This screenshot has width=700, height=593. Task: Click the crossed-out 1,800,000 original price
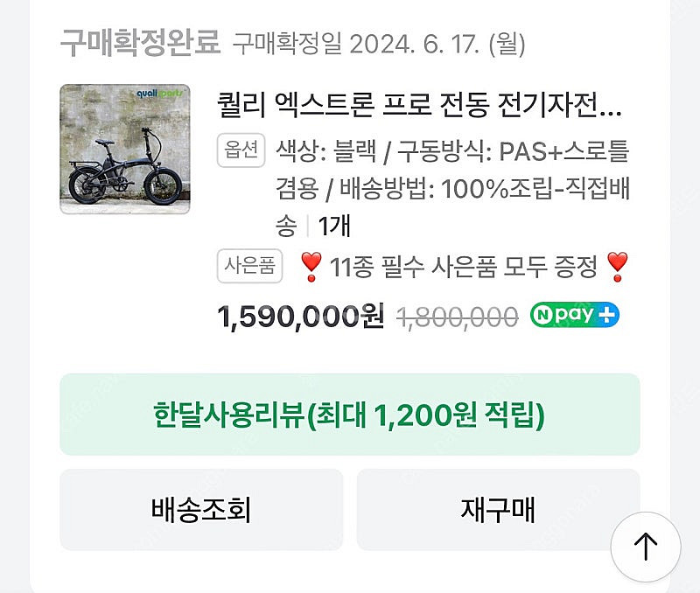point(458,317)
